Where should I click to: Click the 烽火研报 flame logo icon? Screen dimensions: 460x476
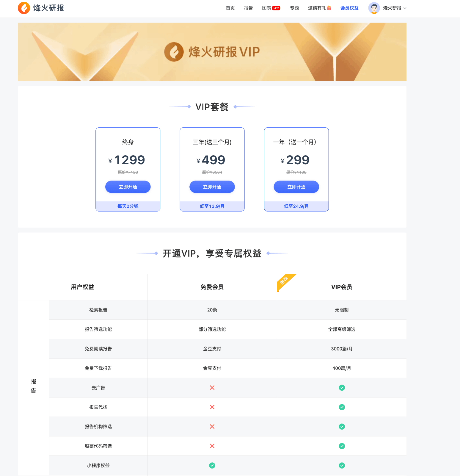[x=24, y=8]
